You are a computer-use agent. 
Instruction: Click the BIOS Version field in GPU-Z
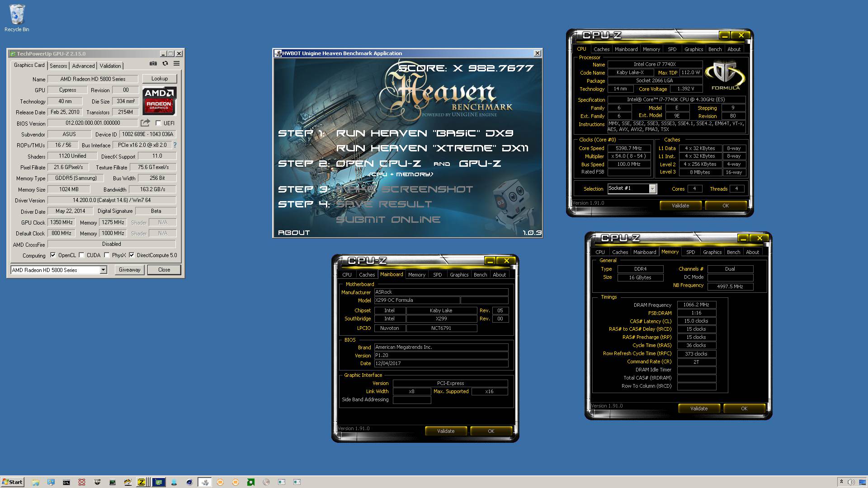(93, 123)
